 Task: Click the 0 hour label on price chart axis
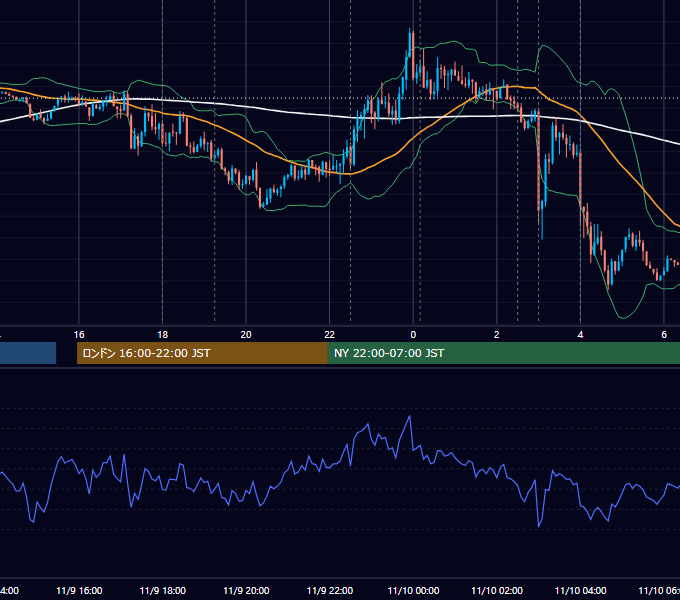413,335
